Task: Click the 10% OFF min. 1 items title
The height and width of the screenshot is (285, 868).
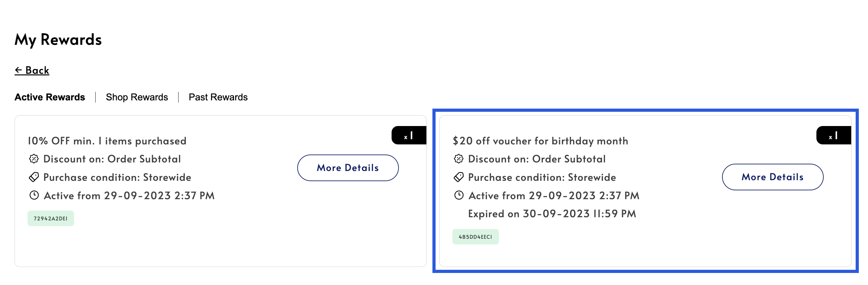Action: click(107, 141)
